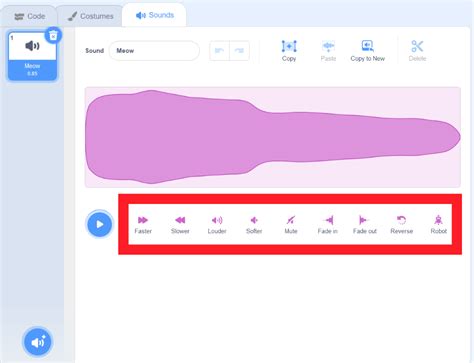Reverse the sound
474x363 pixels.
point(402,224)
